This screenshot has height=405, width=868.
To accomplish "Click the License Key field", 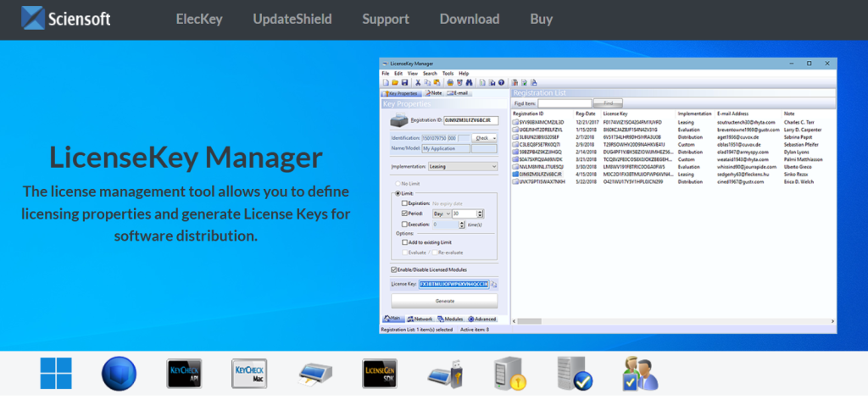I will 454,284.
